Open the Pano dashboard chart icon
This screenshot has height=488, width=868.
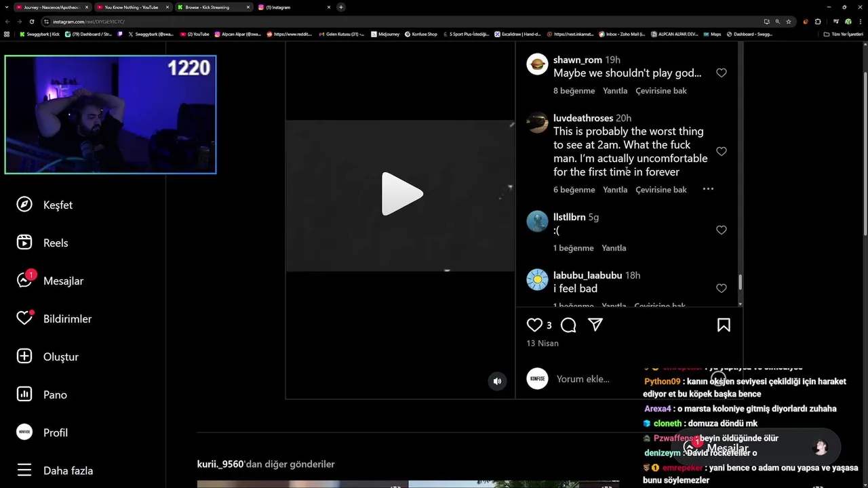[24, 394]
